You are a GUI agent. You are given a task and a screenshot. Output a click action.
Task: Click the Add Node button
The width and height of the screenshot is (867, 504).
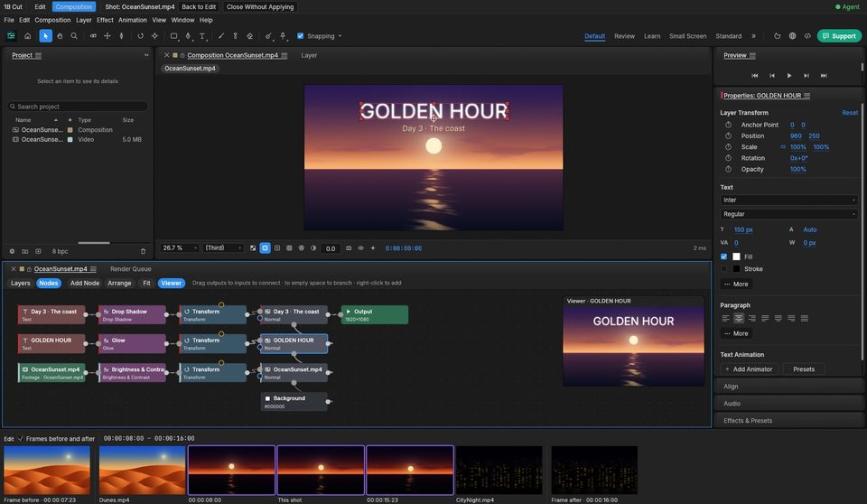point(85,284)
